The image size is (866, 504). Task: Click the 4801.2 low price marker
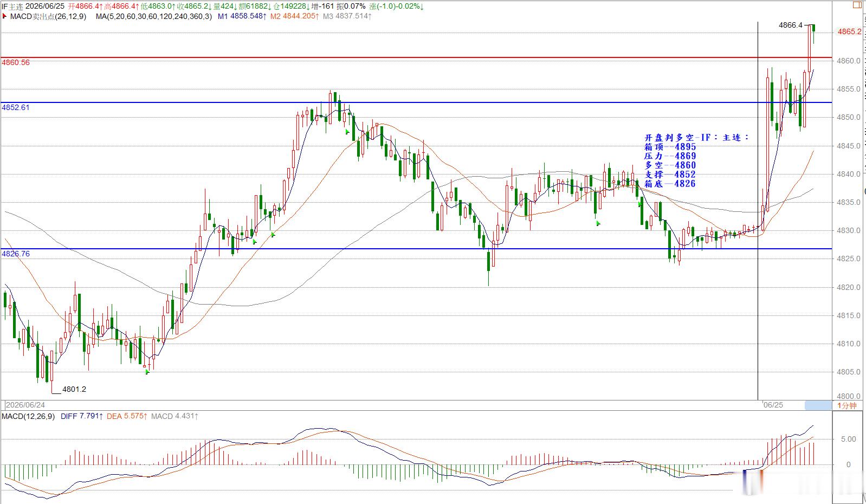pyautogui.click(x=74, y=389)
